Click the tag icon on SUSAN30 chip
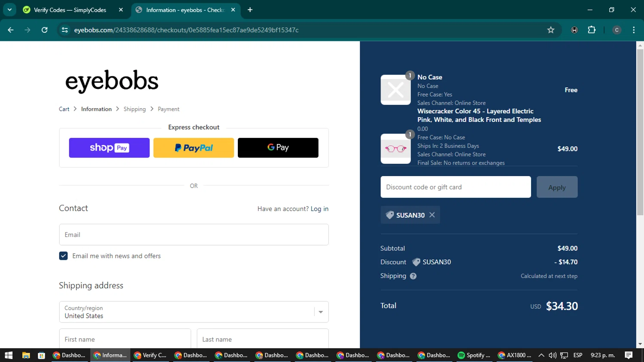 tap(390, 215)
